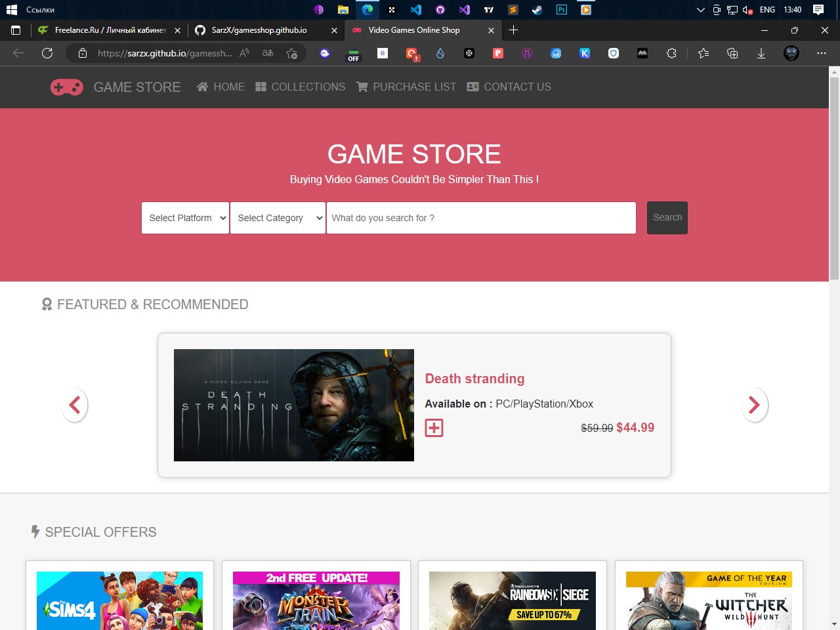
Task: Click the Death Stranding cover image
Action: tap(294, 405)
